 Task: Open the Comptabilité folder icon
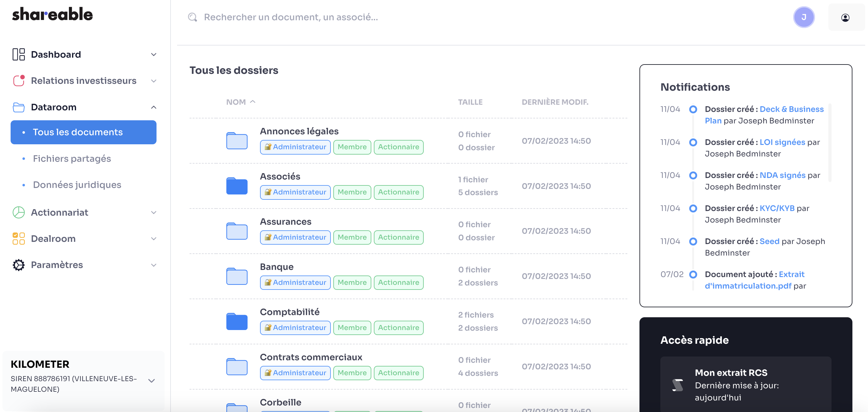click(x=237, y=321)
